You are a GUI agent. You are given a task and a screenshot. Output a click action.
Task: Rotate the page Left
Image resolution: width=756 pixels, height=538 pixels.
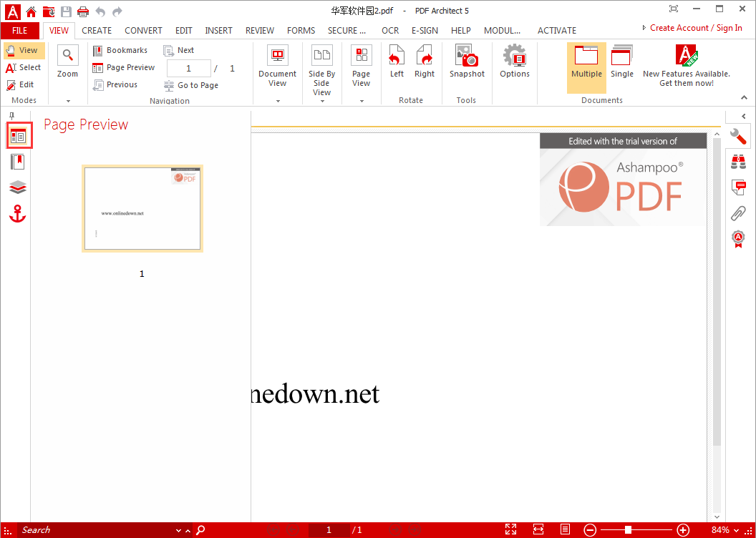[x=397, y=62]
